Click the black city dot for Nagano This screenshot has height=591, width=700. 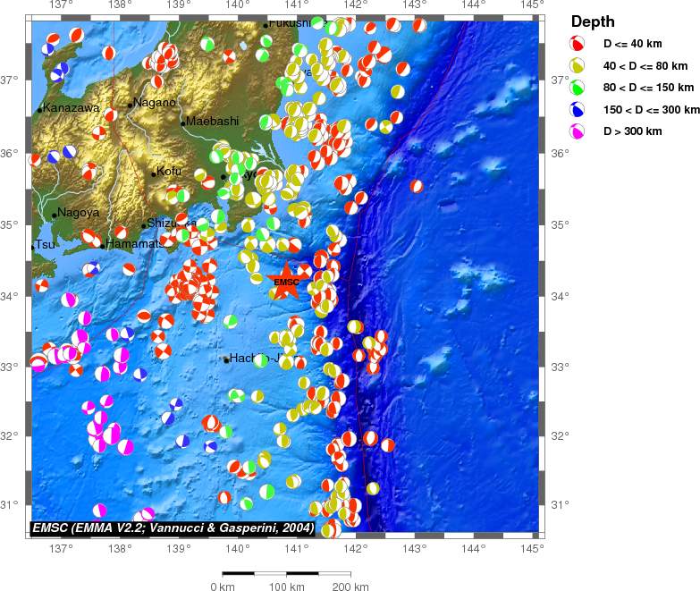click(x=131, y=105)
